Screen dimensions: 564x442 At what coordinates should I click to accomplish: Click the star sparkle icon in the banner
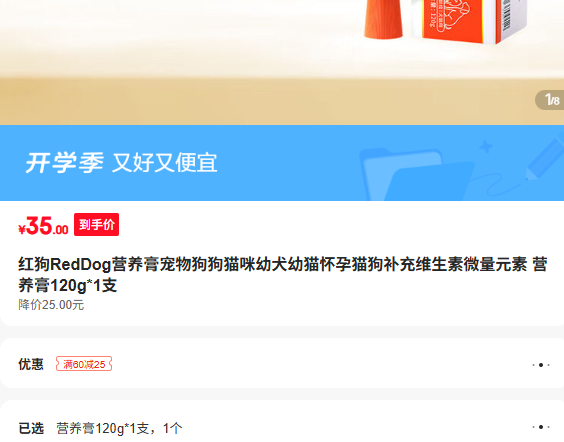(x=486, y=147)
